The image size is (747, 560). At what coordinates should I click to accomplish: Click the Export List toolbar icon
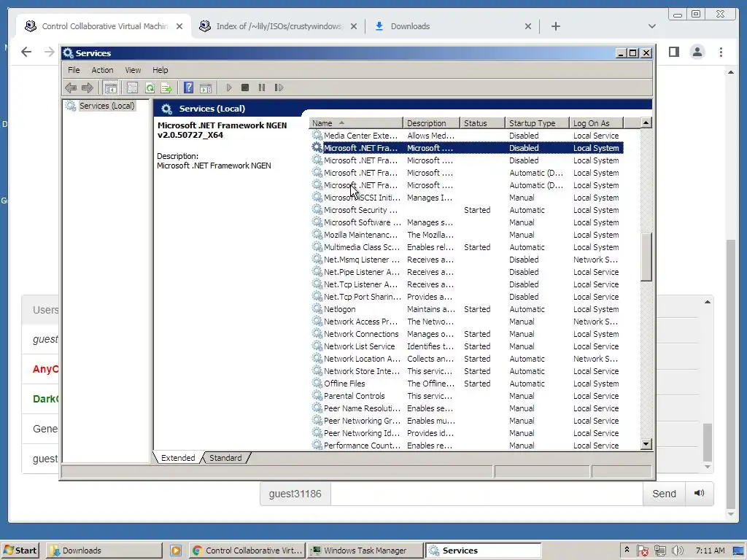166,87
